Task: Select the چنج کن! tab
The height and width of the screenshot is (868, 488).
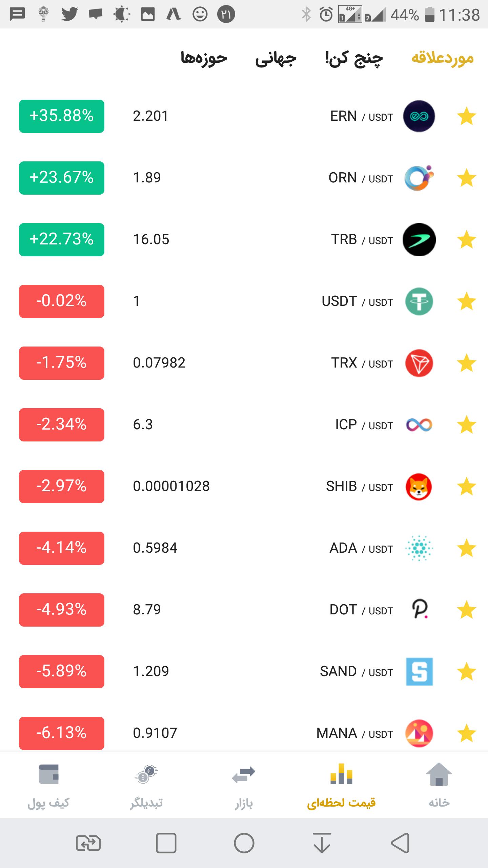Action: click(354, 58)
